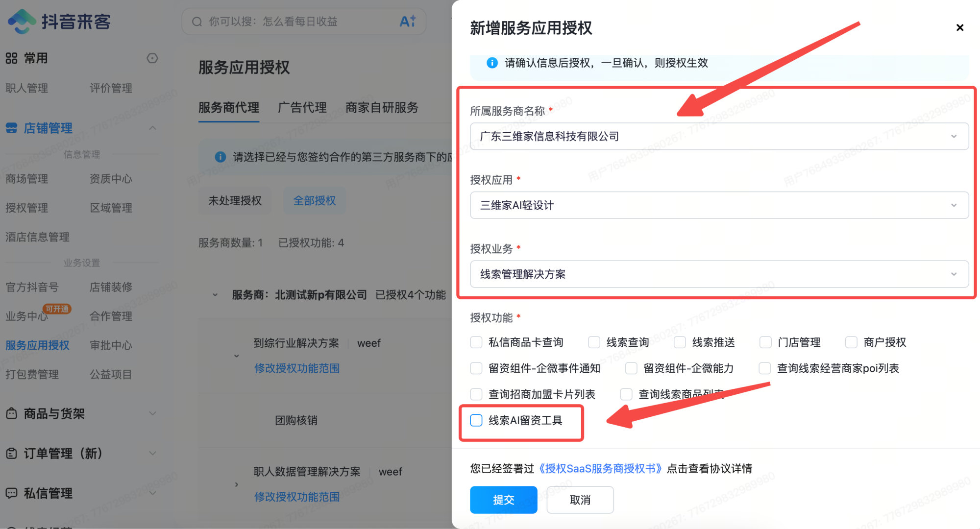Open 店铺装修 in the sidebar

click(111, 287)
